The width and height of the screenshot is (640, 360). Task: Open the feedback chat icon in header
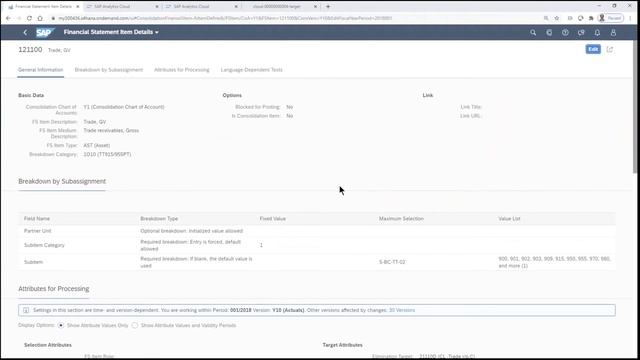pos(581,32)
